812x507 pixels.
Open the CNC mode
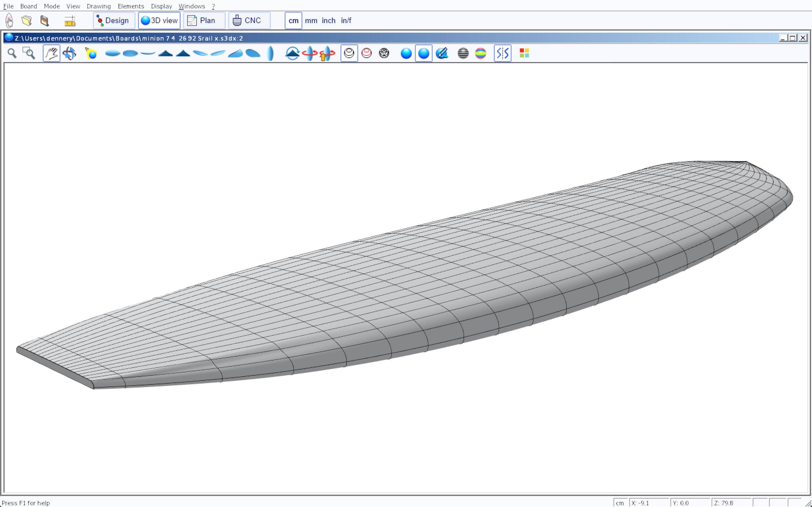pyautogui.click(x=249, y=21)
